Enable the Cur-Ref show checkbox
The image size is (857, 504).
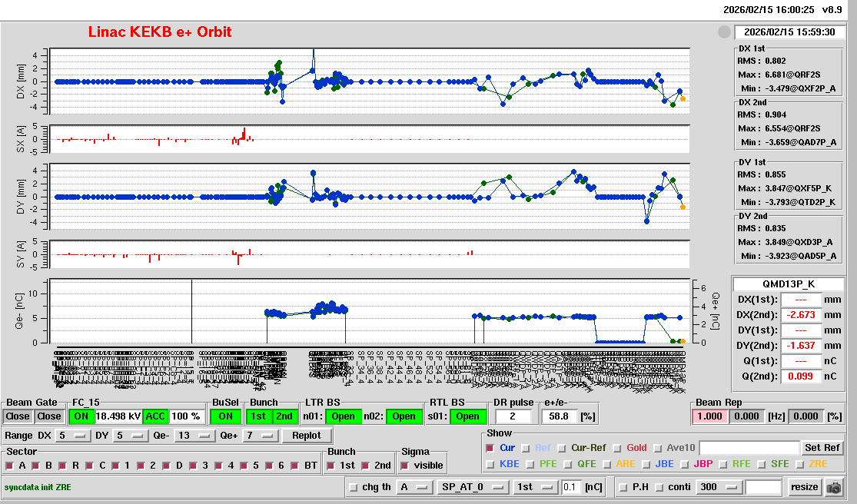coord(562,448)
